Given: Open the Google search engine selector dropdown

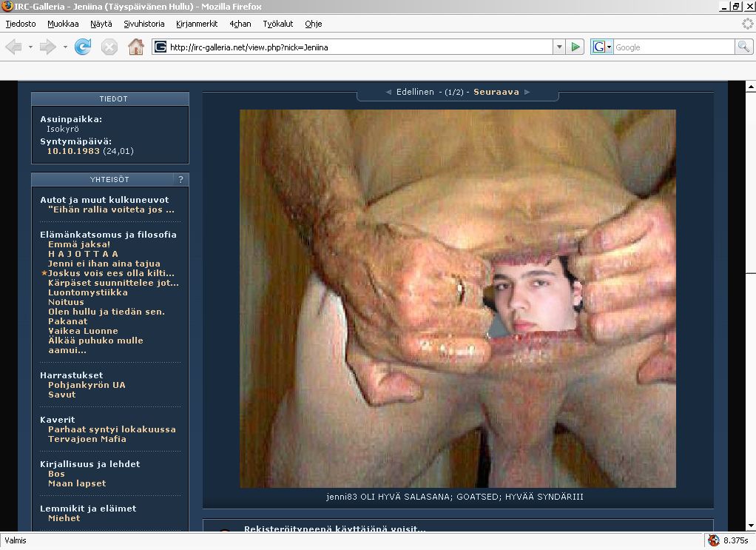Looking at the screenshot, I should pos(603,47).
